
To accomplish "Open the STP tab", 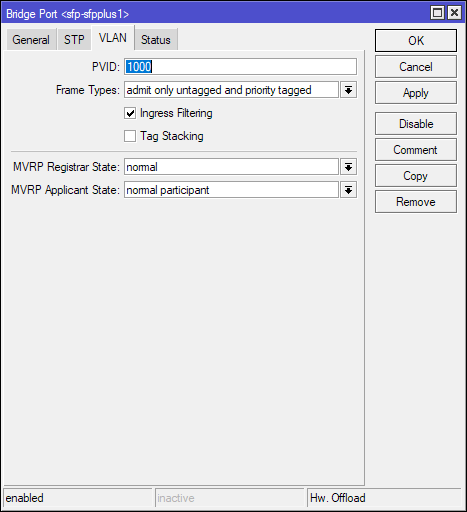I will tap(74, 40).
